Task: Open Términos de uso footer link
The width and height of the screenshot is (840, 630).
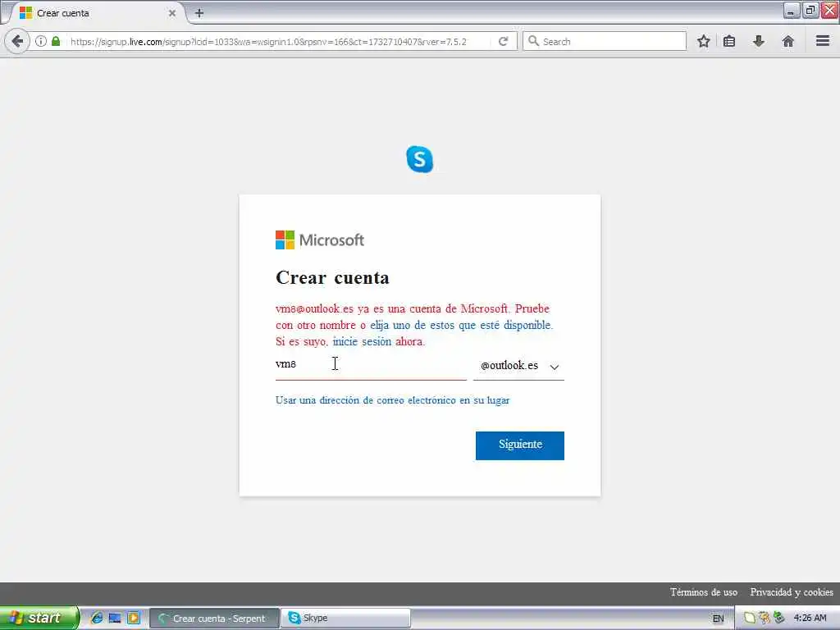Action: (x=703, y=592)
